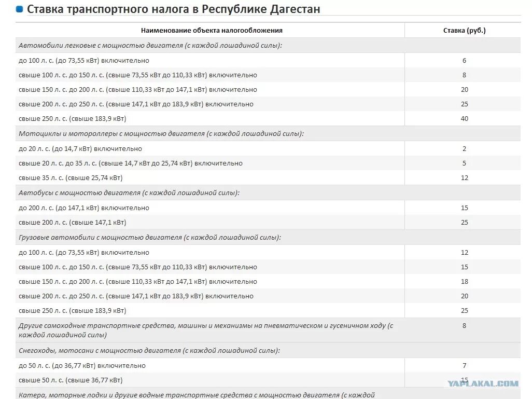This screenshot has width=532, height=399.
Task: Click row 'Другие самоходные транспортные средства'
Action: point(268,331)
